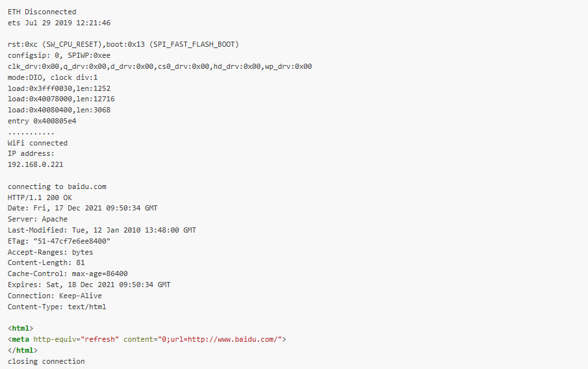Click the ETag header value
The width and height of the screenshot is (588, 369).
[x=72, y=241]
